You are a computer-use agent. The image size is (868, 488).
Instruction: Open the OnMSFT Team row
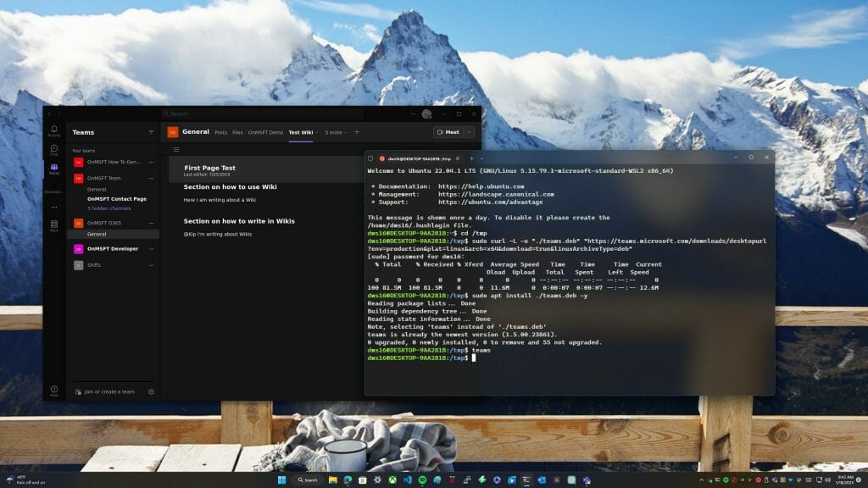(113, 178)
